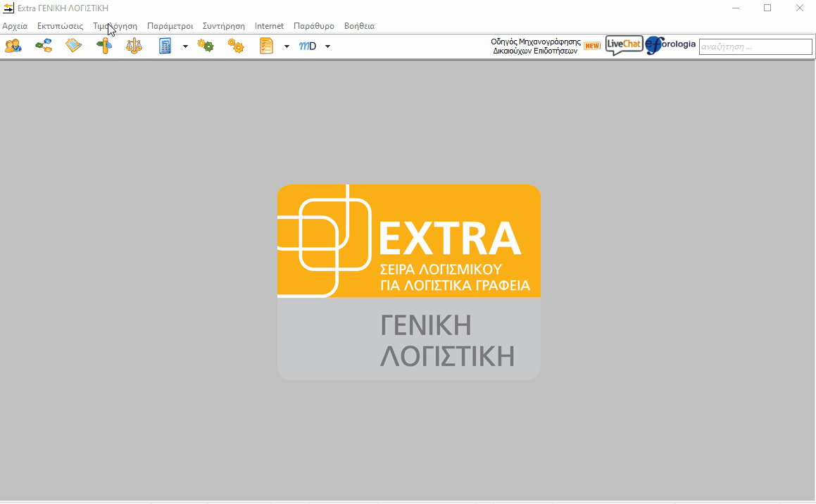The height and width of the screenshot is (504, 816).
Task: Click the blue mD toolbar icon
Action: click(x=308, y=46)
